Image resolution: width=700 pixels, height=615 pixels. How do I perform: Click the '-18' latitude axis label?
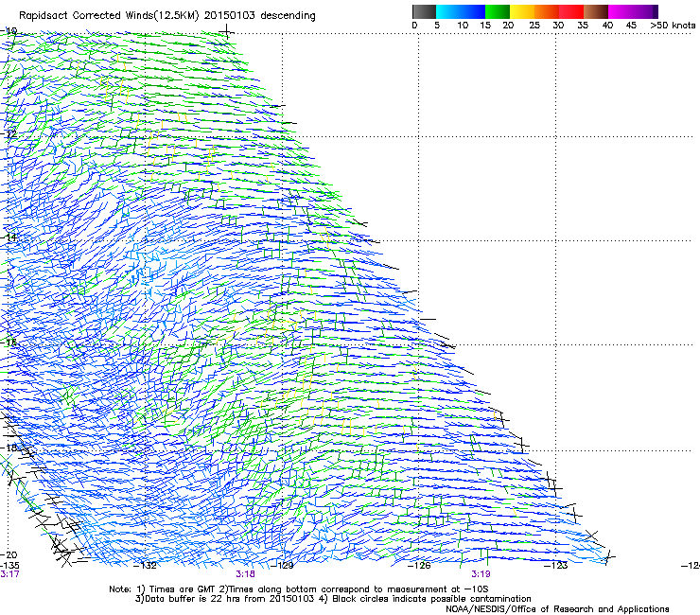click(9, 448)
